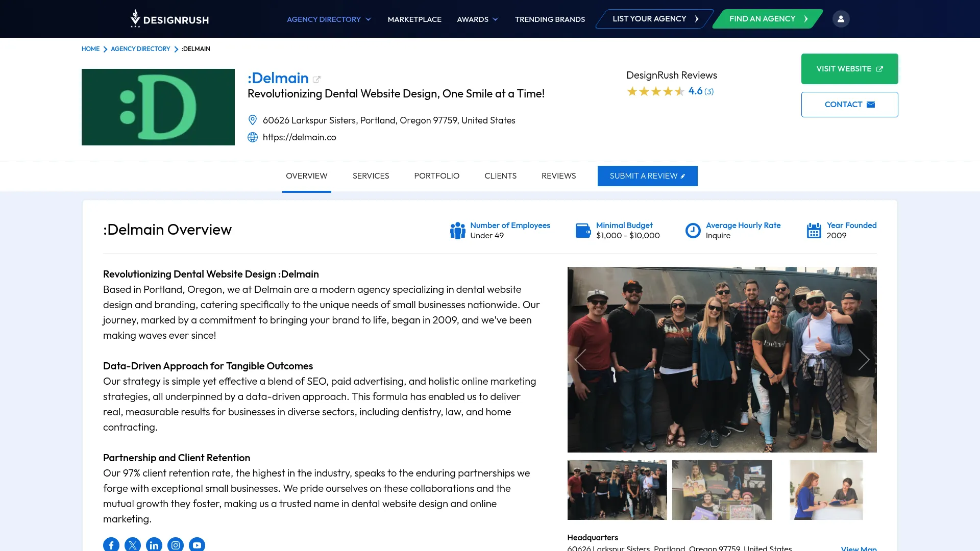Open the Instagram icon link
Viewport: 980px width, 551px height.
pyautogui.click(x=175, y=544)
